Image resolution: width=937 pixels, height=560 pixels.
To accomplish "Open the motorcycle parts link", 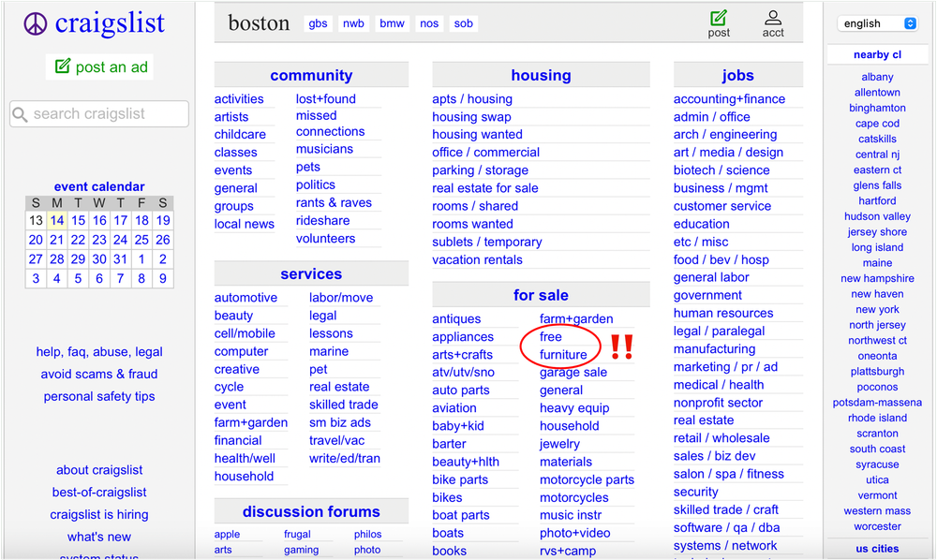I will point(587,480).
